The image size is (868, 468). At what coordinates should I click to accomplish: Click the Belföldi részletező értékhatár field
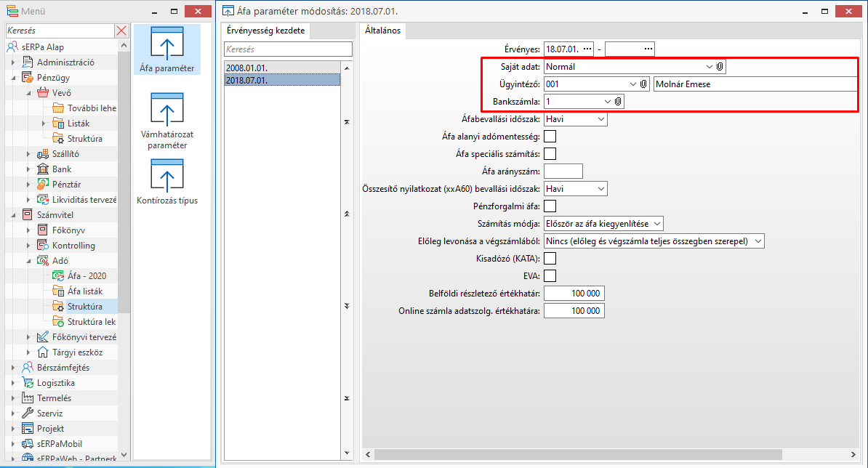pos(574,293)
